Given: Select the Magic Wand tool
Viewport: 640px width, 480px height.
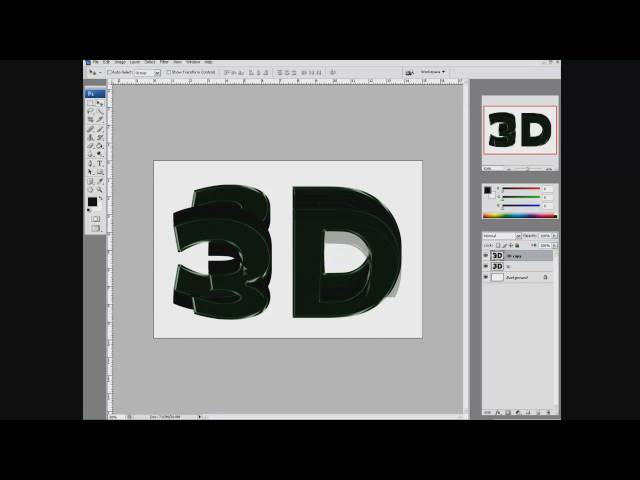Looking at the screenshot, I should click(100, 111).
